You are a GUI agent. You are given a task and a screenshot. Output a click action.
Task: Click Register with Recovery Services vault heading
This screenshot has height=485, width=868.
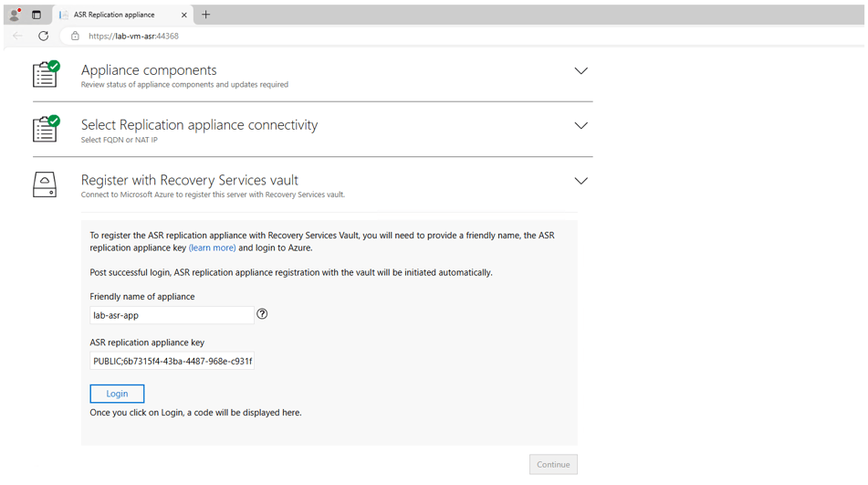(189, 180)
